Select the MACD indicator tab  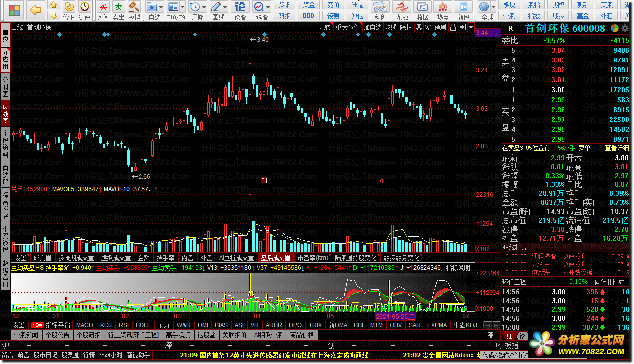pyautogui.click(x=85, y=325)
